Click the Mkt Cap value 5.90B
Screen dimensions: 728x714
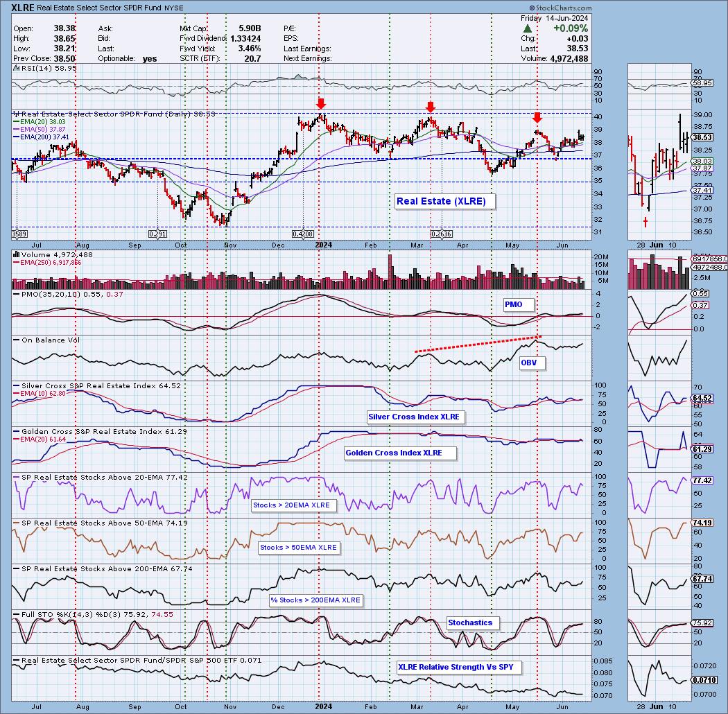pyautogui.click(x=250, y=29)
